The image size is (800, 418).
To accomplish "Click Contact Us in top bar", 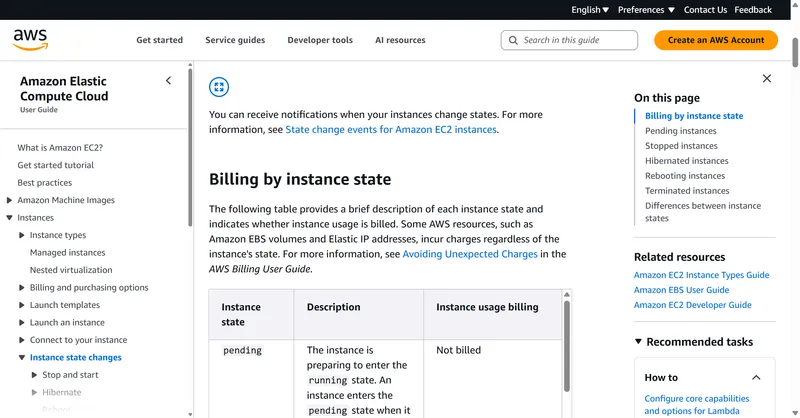I will 705,10.
